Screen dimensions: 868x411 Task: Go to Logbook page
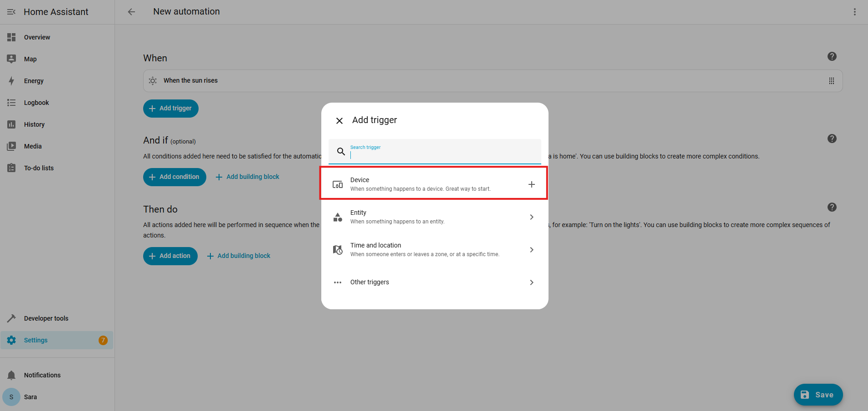pyautogui.click(x=36, y=103)
